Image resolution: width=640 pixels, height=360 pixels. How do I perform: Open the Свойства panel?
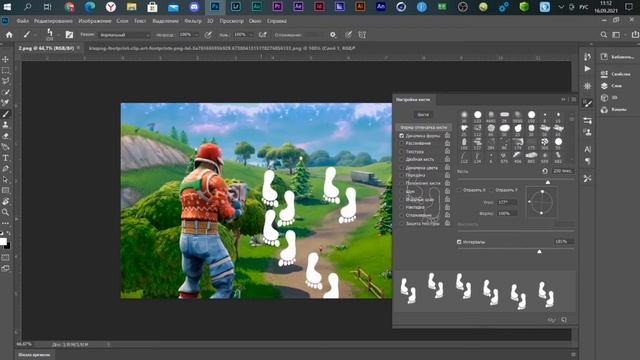[617, 74]
